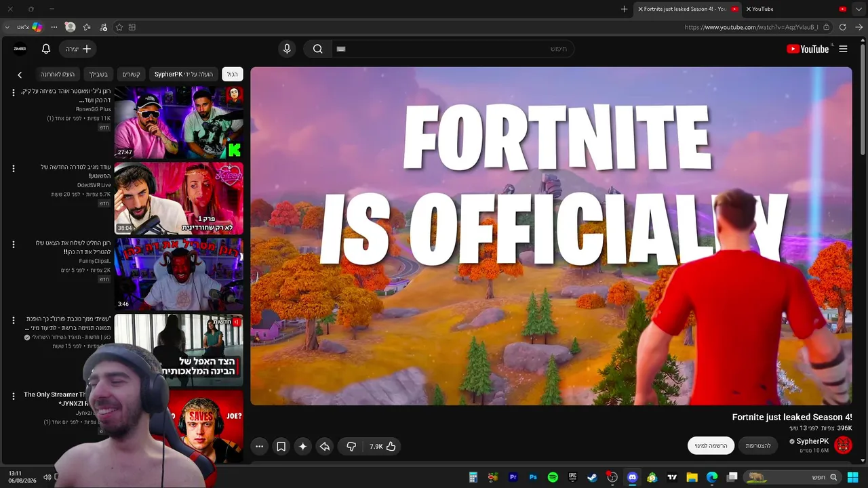Open File Explorer from the taskbar

tap(692, 477)
